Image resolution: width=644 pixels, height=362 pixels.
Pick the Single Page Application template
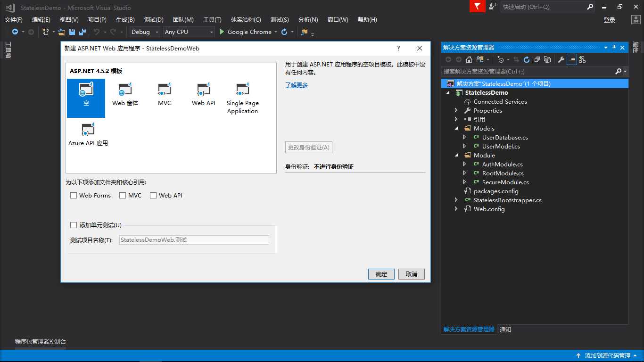pos(242,99)
